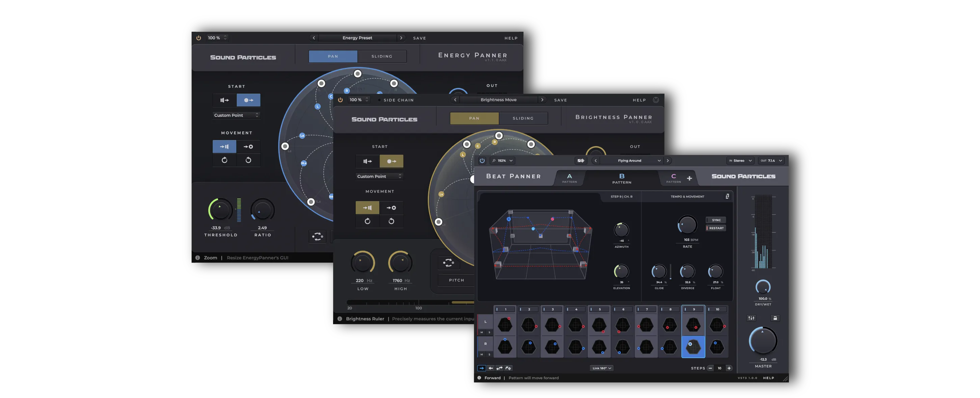Open mixer sliders icon above Master knob

751,318
